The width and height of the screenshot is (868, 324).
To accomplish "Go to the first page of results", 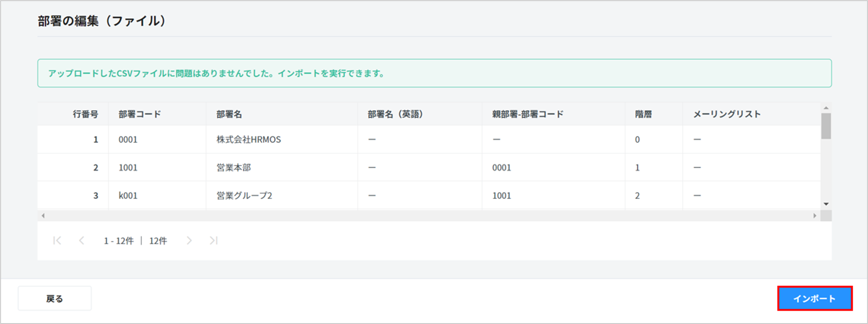I will click(x=57, y=241).
